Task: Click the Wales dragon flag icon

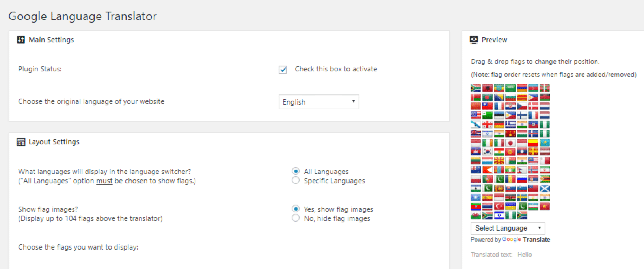Action: coord(476,215)
